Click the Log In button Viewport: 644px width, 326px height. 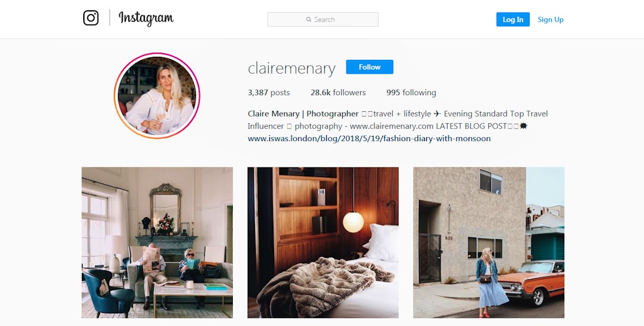pyautogui.click(x=512, y=19)
